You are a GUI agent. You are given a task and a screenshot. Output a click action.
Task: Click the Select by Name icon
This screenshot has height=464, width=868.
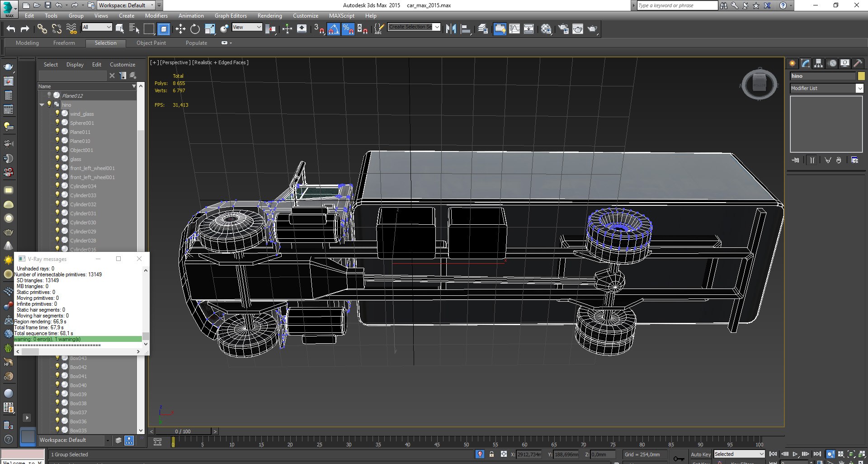[x=134, y=29]
